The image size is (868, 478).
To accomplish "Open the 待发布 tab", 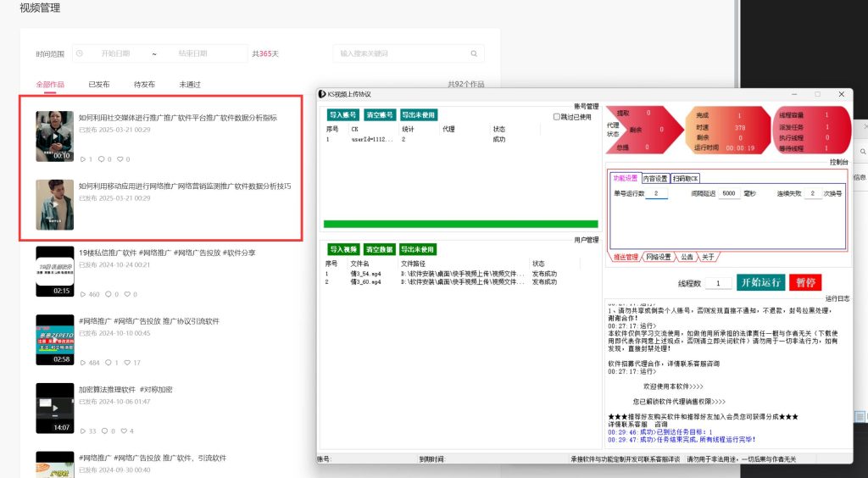I will pyautogui.click(x=144, y=85).
